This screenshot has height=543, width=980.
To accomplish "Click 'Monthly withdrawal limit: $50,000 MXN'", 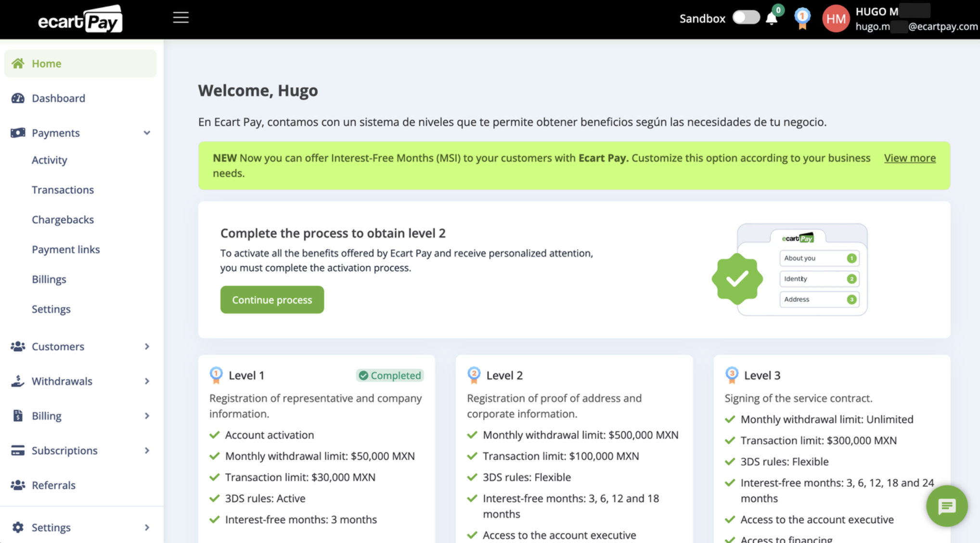I will 320,456.
